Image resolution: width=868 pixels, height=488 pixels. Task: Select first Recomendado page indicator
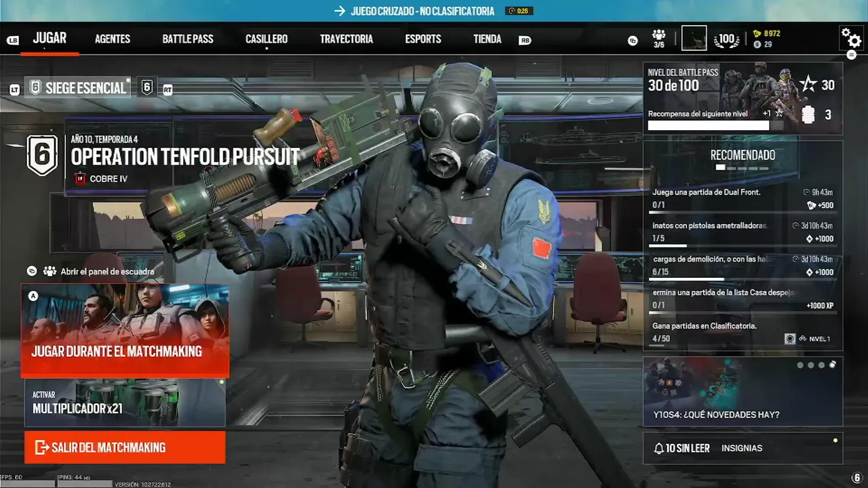(720, 167)
